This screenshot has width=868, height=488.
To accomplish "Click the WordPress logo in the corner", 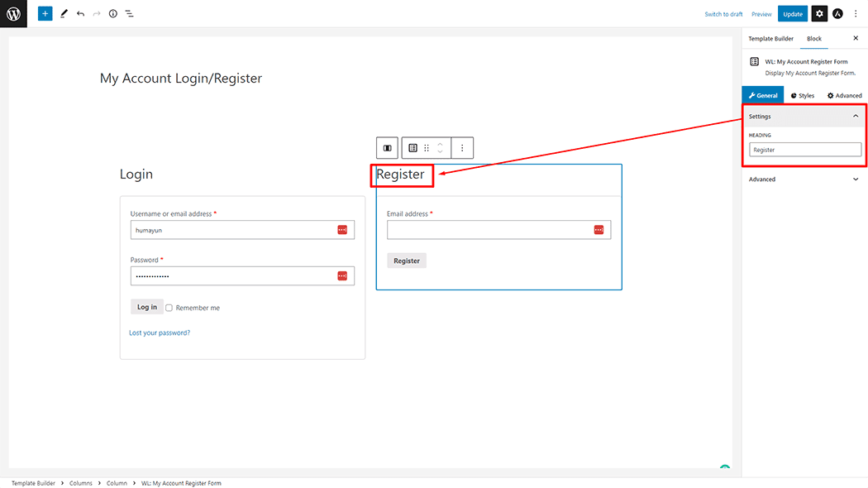I will (x=12, y=13).
